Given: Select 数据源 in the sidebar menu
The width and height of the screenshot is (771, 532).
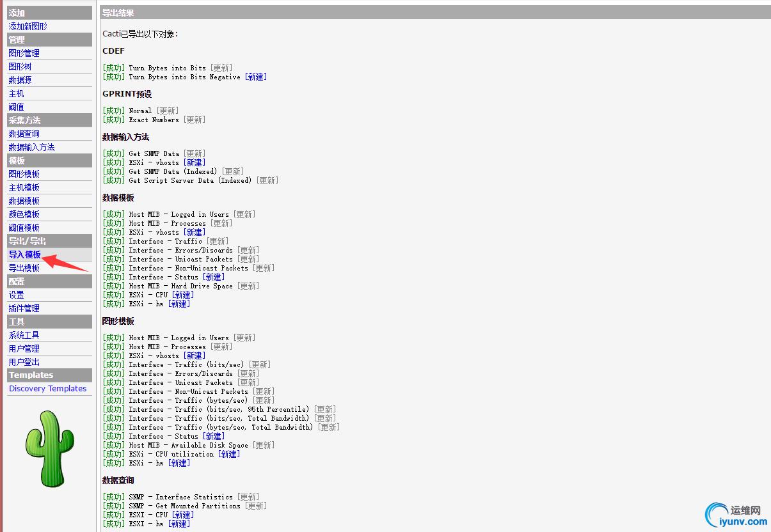Looking at the screenshot, I should coord(20,80).
